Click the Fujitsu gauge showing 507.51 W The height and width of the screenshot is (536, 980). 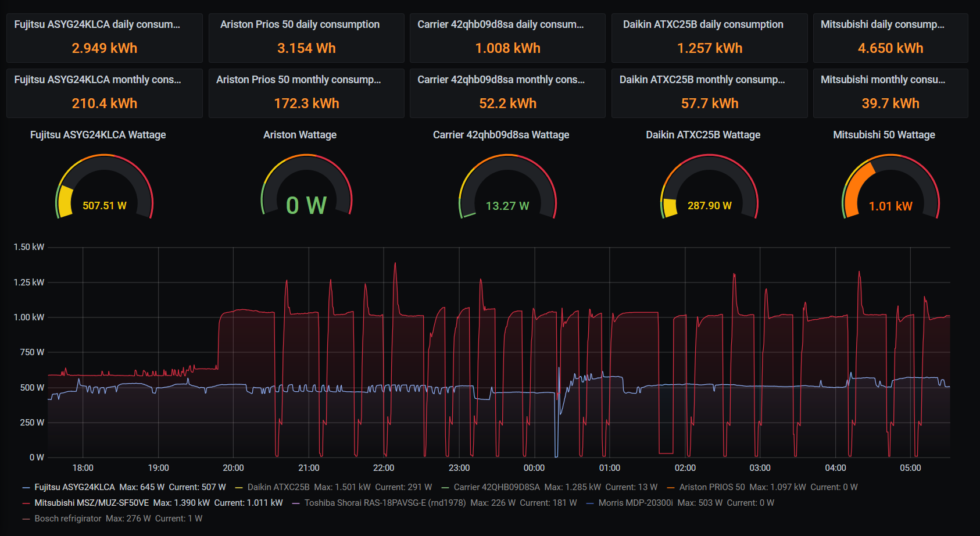tap(105, 187)
